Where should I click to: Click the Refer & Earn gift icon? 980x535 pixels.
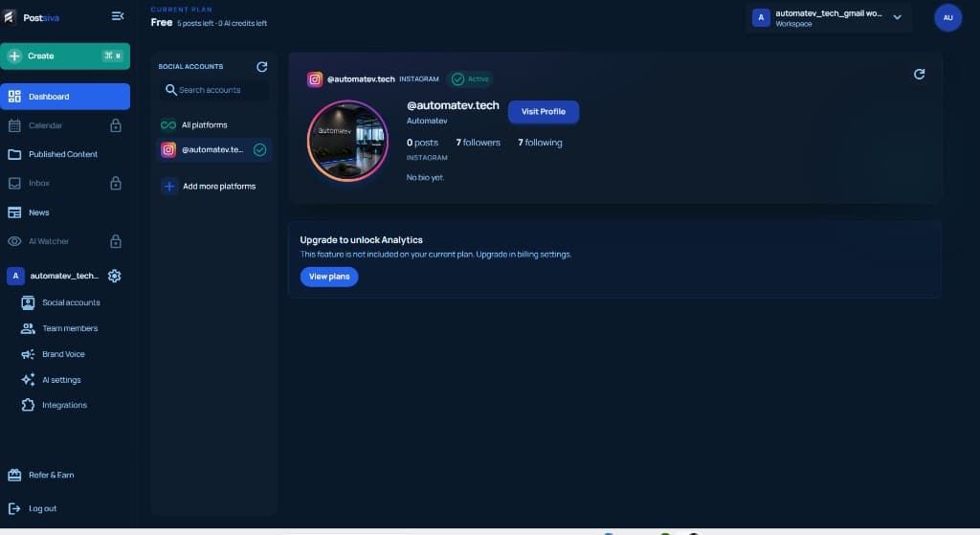pyautogui.click(x=14, y=475)
